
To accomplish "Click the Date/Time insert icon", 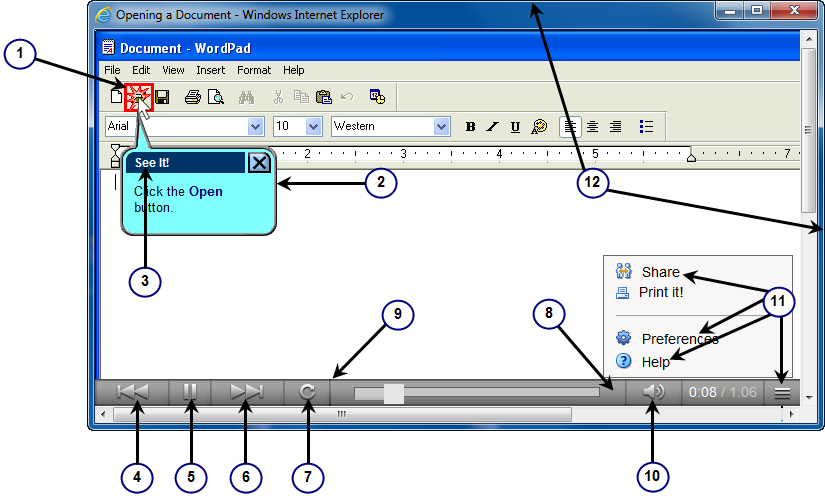I will click(x=377, y=97).
